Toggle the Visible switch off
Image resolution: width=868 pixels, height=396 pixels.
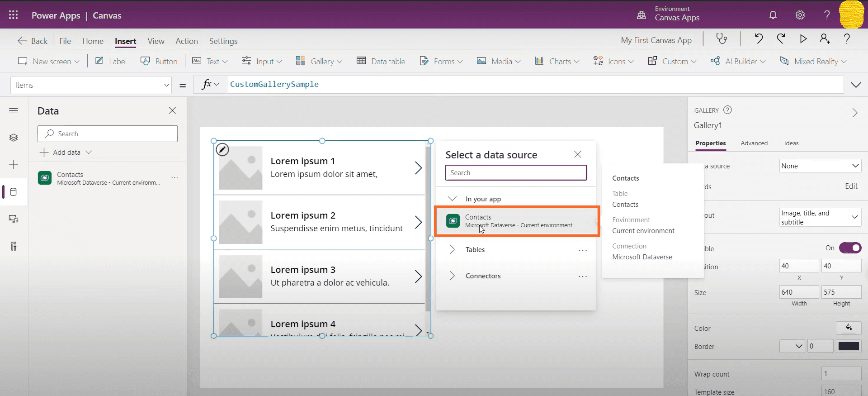point(850,248)
